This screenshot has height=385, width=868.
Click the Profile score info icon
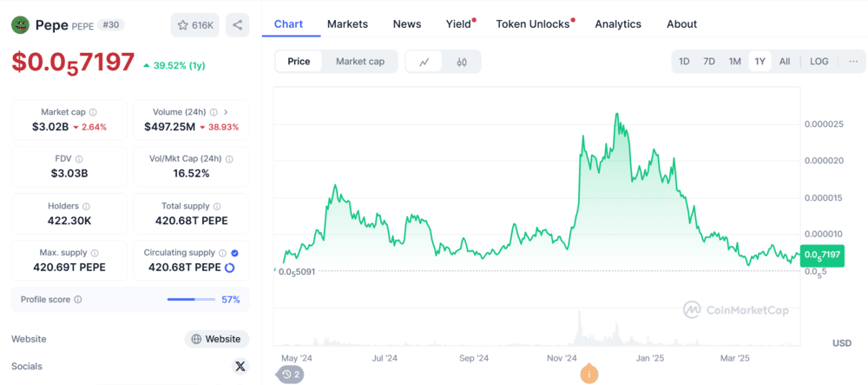coord(77,300)
